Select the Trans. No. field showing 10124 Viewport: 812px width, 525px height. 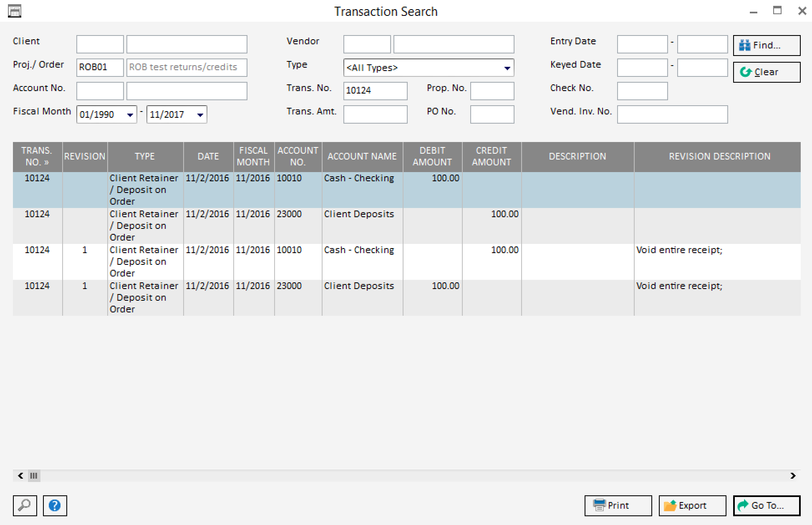point(375,91)
